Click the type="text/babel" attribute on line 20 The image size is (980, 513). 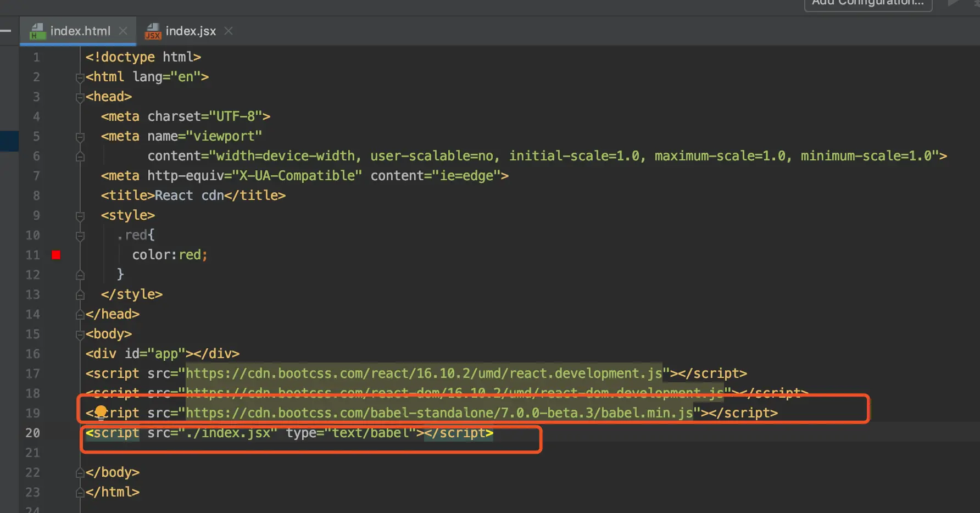coord(351,433)
